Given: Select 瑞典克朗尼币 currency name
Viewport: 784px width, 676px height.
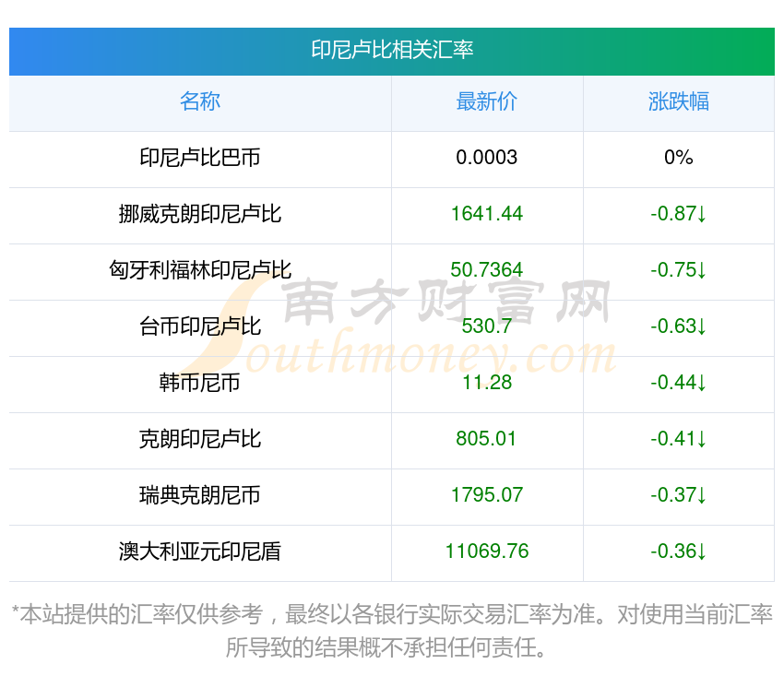Looking at the screenshot, I should coord(200,495).
